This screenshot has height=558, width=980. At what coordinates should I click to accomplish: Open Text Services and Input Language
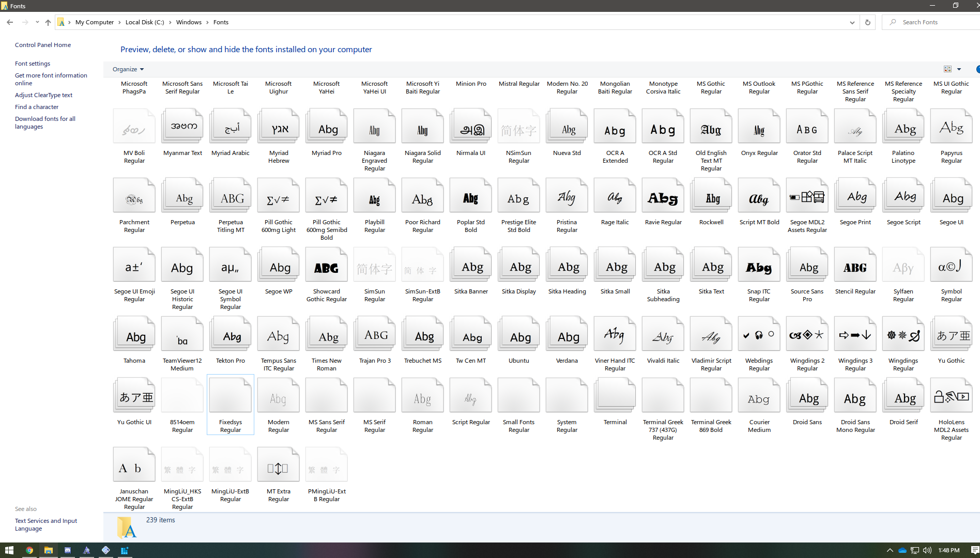pos(46,524)
